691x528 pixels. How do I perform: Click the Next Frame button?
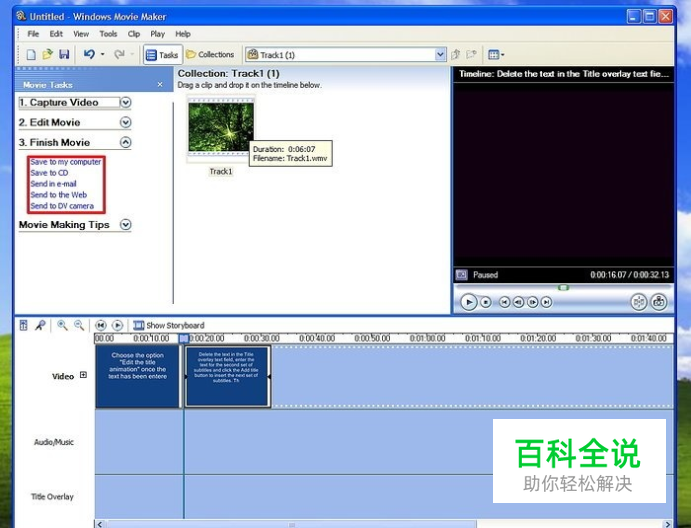533,302
